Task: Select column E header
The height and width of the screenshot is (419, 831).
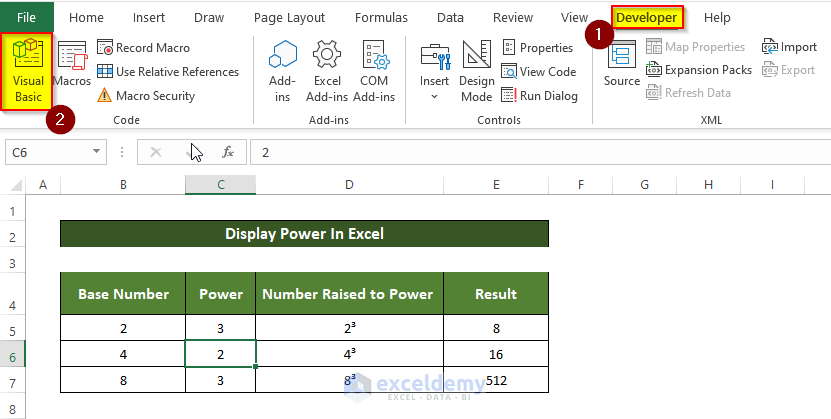Action: (496, 184)
